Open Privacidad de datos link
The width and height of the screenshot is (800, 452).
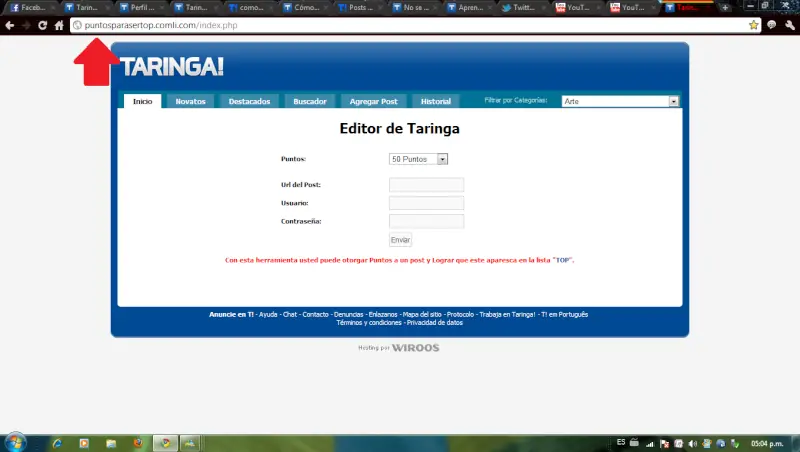click(435, 322)
